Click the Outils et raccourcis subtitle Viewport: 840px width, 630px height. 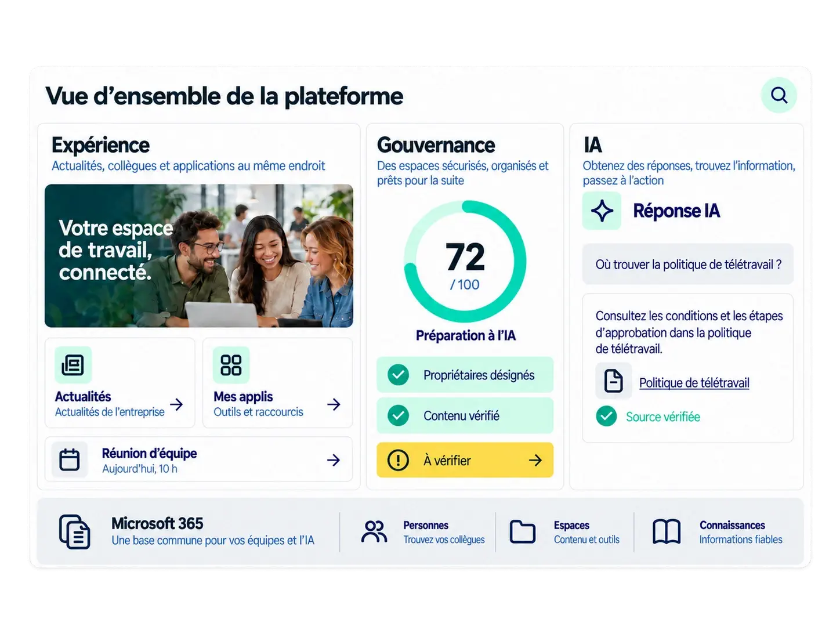pos(258,412)
